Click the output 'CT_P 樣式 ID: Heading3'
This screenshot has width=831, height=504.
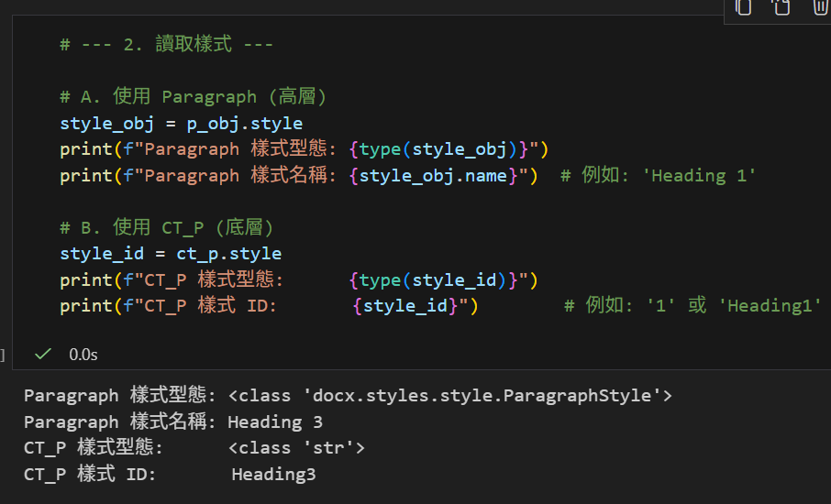coord(170,474)
